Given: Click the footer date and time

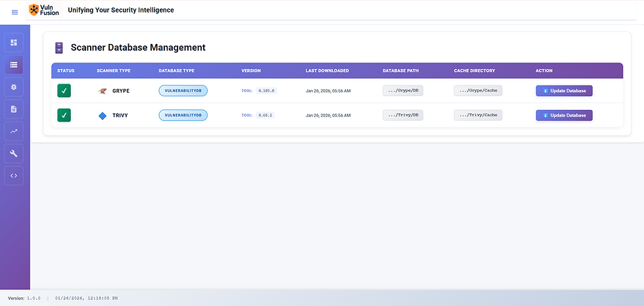Looking at the screenshot, I should [x=86, y=297].
